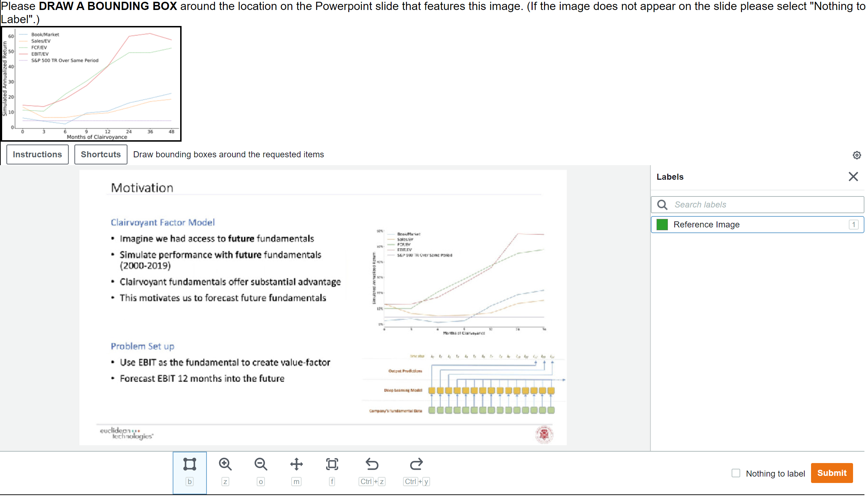
Task: Open the Instructions panel
Action: pyautogui.click(x=37, y=154)
